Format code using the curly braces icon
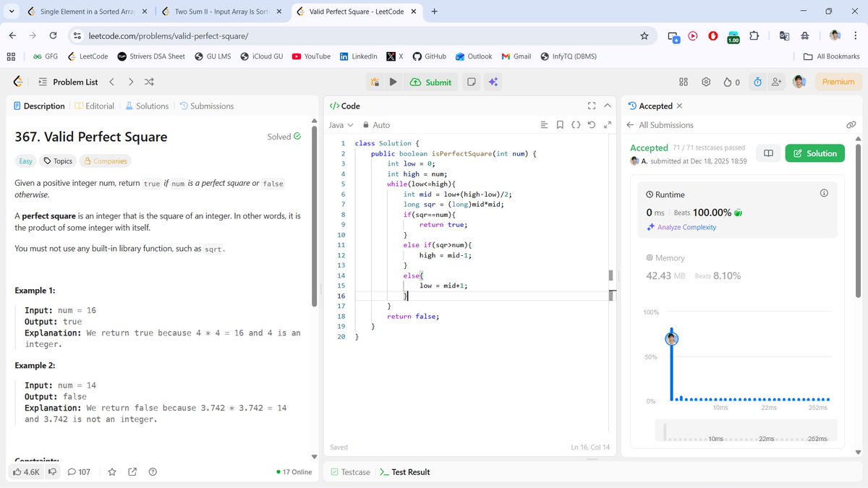Image resolution: width=868 pixels, height=488 pixels. (x=576, y=124)
